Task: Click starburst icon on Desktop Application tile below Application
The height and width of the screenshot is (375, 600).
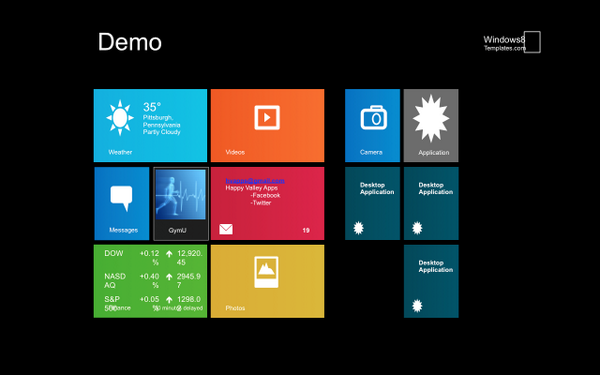Action: tap(417, 228)
